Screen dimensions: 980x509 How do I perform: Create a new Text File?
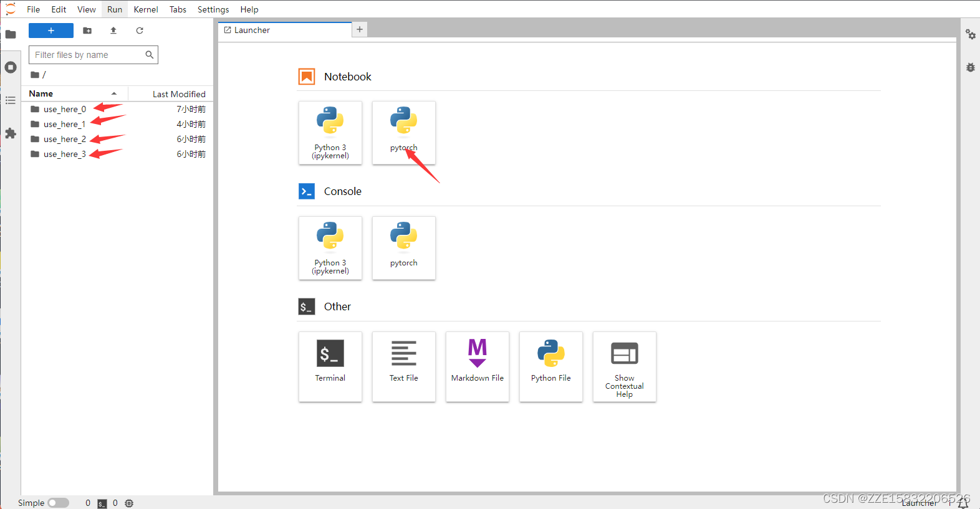[404, 366]
